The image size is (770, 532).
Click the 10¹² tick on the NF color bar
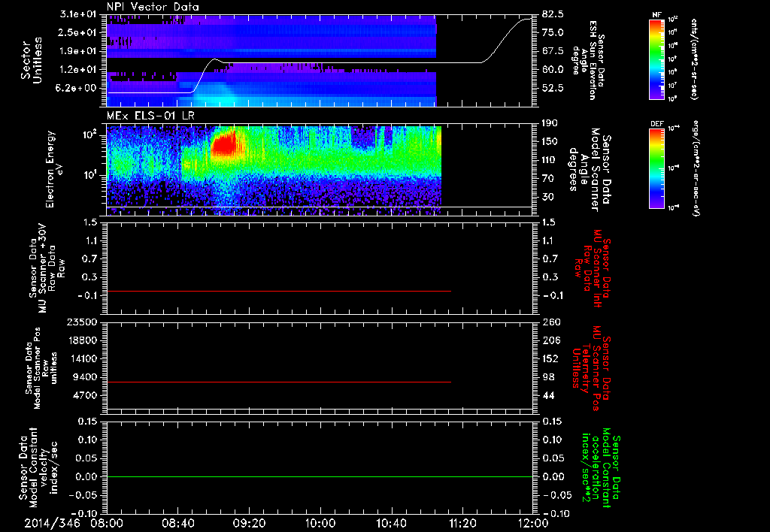click(673, 20)
